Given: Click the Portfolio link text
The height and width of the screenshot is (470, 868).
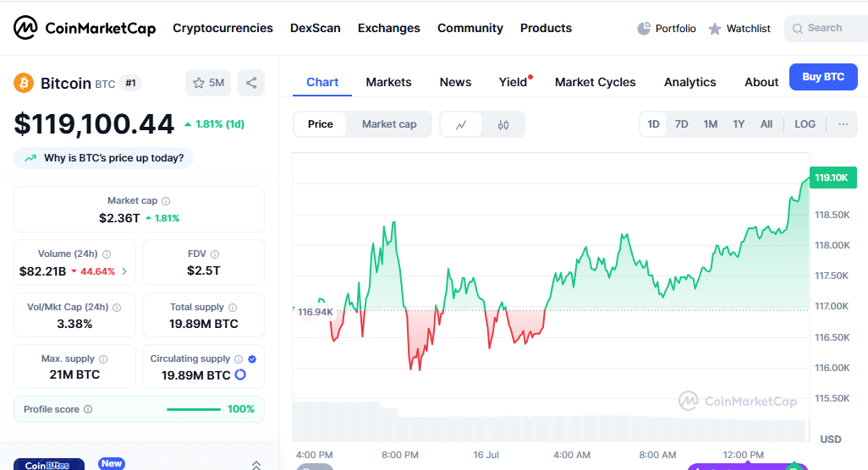Looking at the screenshot, I should pyautogui.click(x=675, y=28).
